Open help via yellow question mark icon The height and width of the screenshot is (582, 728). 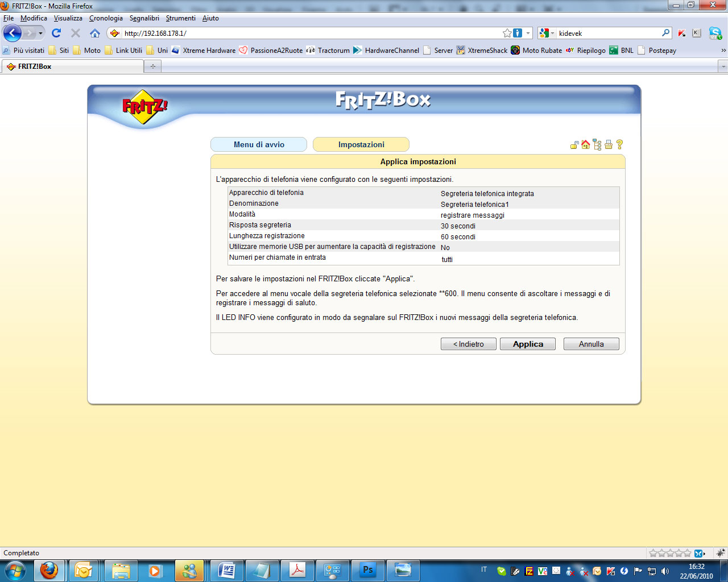click(619, 144)
